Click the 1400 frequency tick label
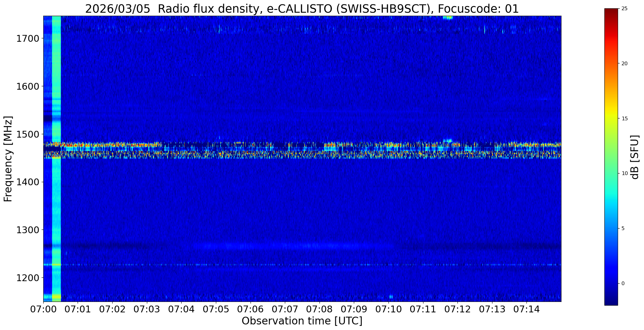This screenshot has height=330, width=644. pos(28,182)
